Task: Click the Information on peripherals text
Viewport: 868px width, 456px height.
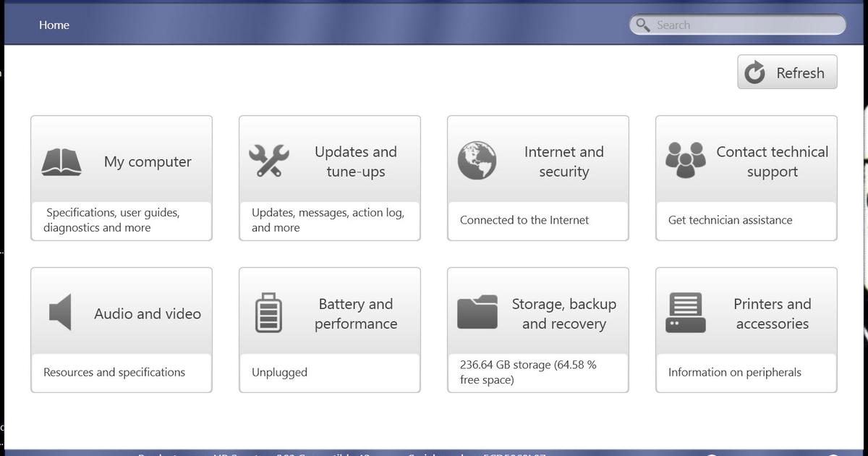Action: click(x=734, y=372)
